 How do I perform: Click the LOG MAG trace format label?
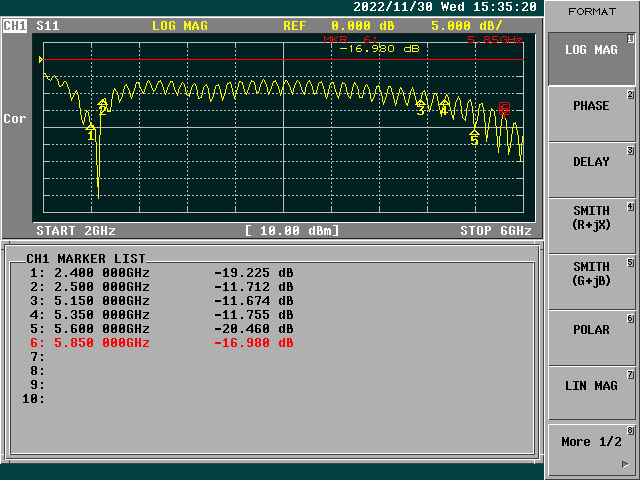coord(180,26)
